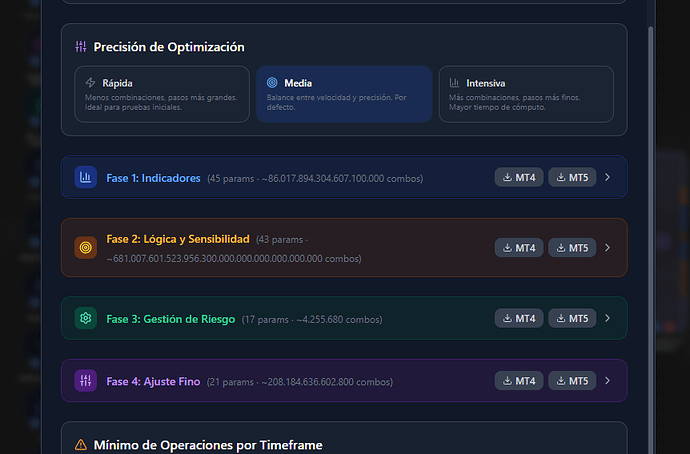Click the '21 params · ~208.184.636.602.800 combos' text
This screenshot has height=454, width=690.
pos(300,382)
